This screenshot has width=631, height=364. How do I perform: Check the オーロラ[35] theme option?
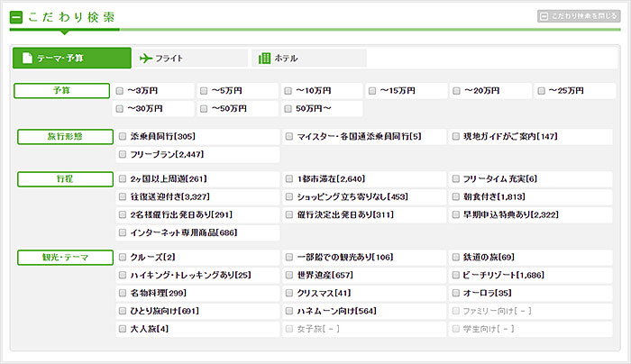coord(455,293)
